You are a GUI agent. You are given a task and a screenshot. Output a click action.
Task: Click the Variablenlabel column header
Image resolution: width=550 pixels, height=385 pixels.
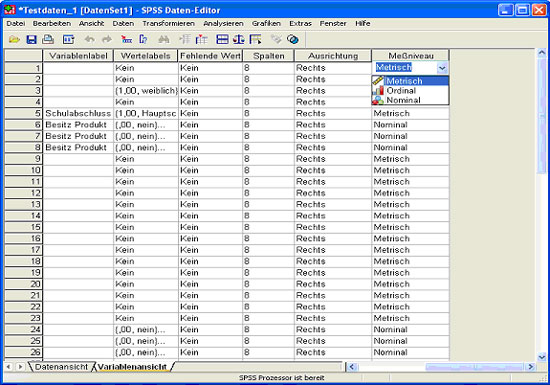78,56
